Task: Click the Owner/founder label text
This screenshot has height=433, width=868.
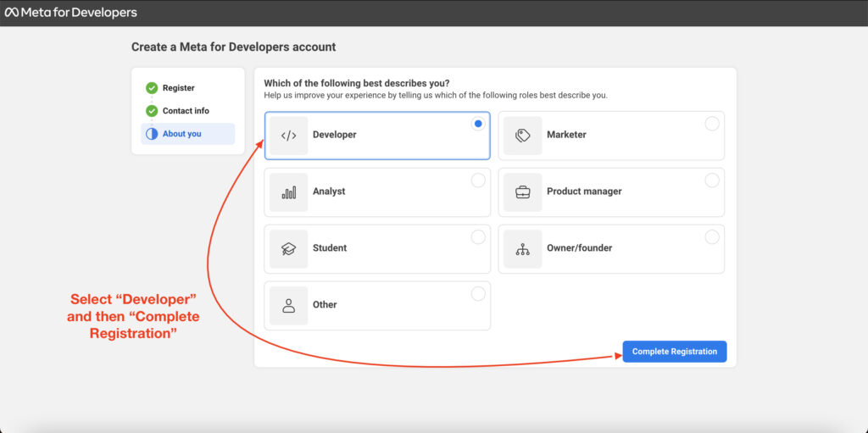Action: click(x=580, y=248)
